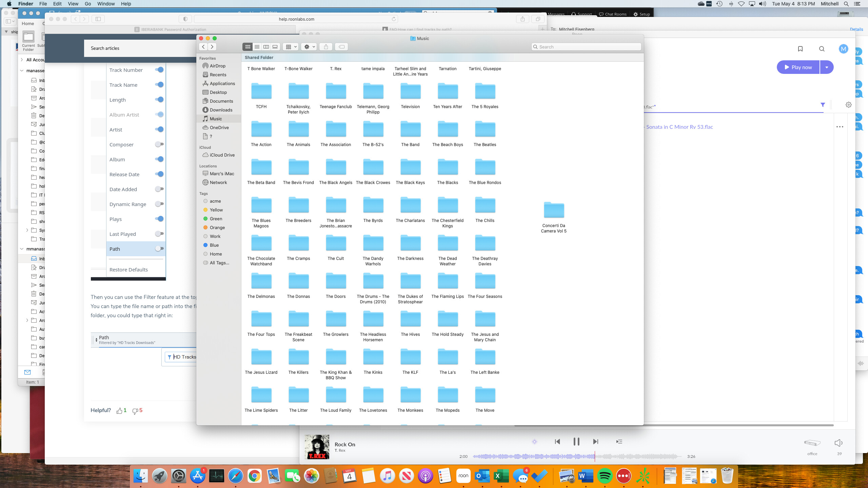This screenshot has width=868, height=488.
Task: Switch Finder to list view
Action: pyautogui.click(x=257, y=47)
